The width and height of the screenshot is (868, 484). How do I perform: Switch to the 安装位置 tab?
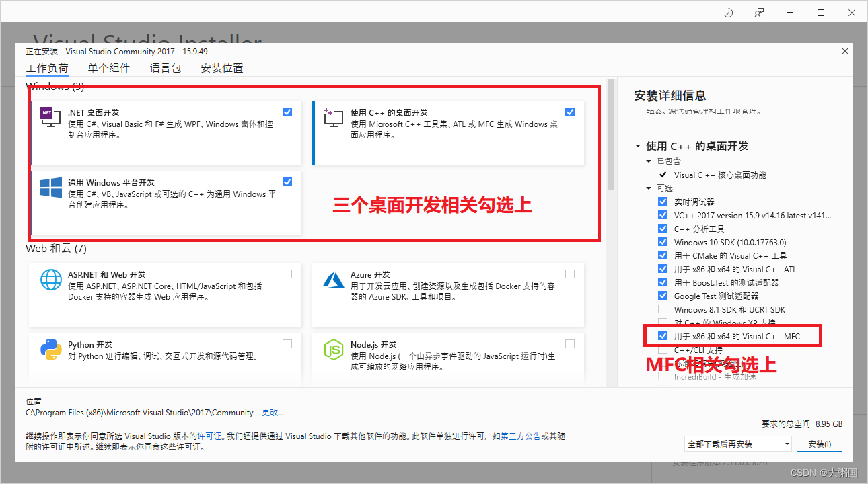[x=222, y=69]
